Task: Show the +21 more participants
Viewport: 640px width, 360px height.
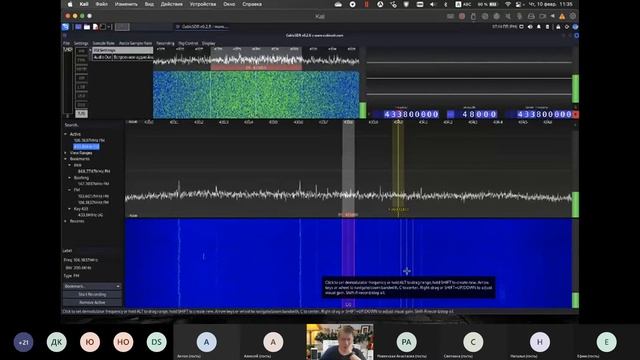Action: (x=23, y=342)
